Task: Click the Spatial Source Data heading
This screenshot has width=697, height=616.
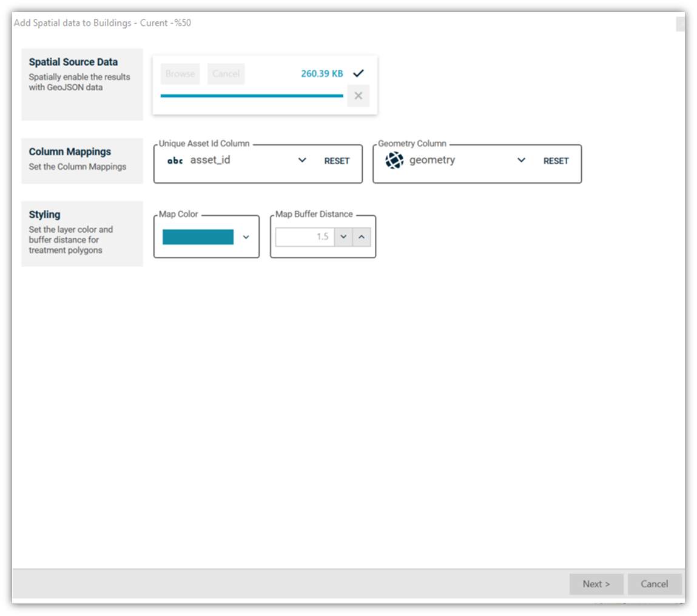Action: point(73,62)
